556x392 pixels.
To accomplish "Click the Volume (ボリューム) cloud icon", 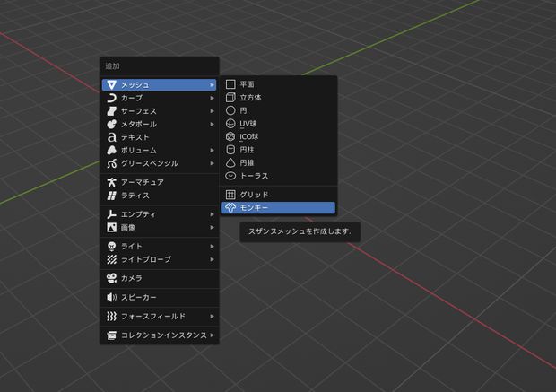I will (x=112, y=151).
